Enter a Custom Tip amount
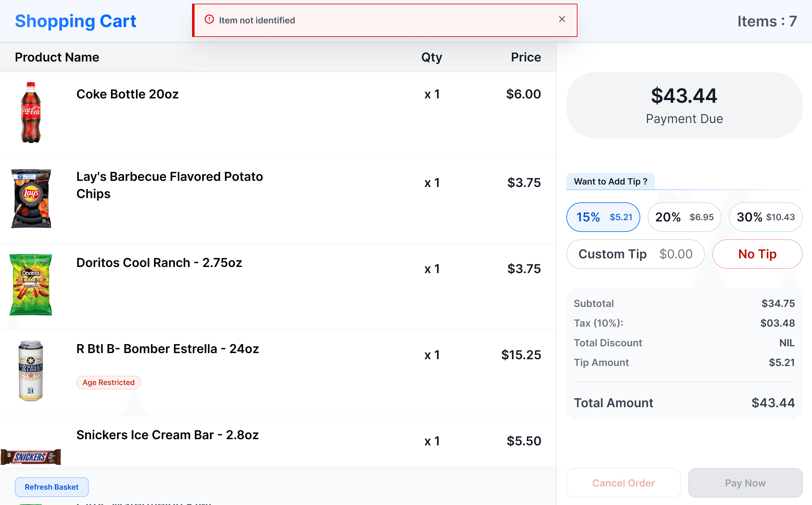Screen dimensions: 812x505 coord(635,254)
